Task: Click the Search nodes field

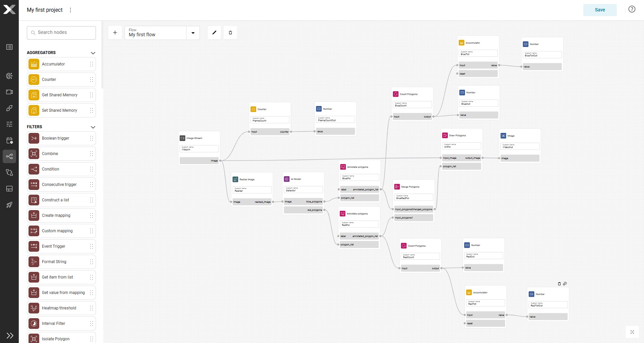Action: point(61,33)
